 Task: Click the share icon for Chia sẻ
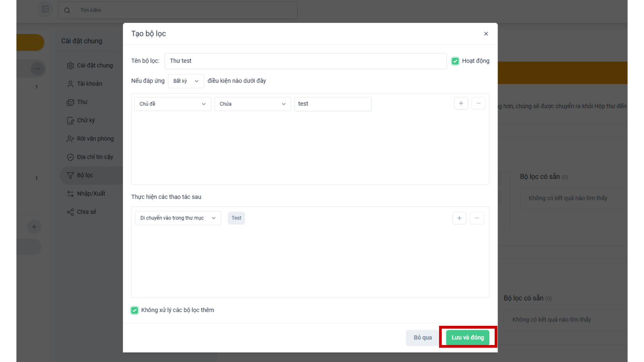(x=70, y=212)
